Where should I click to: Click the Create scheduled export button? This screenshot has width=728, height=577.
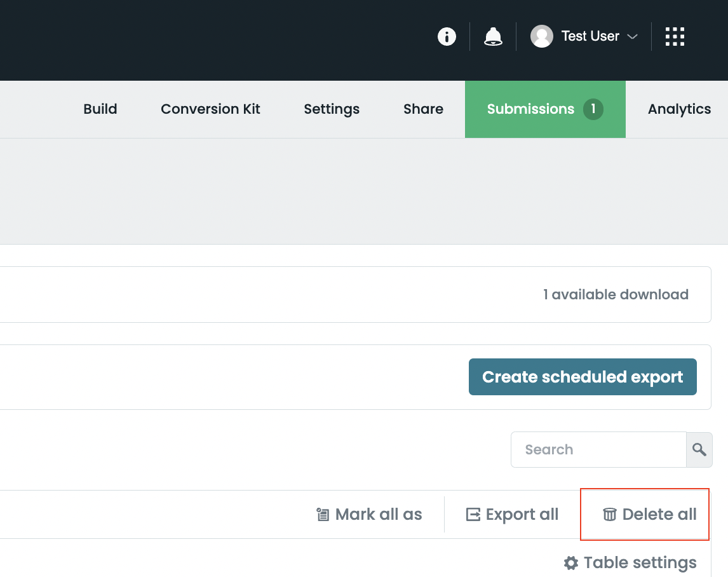(583, 377)
